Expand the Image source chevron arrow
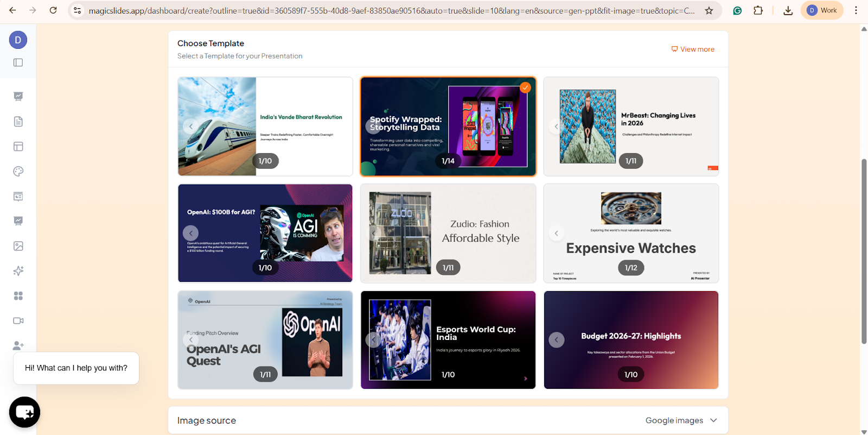This screenshot has height=435, width=868. (713, 420)
